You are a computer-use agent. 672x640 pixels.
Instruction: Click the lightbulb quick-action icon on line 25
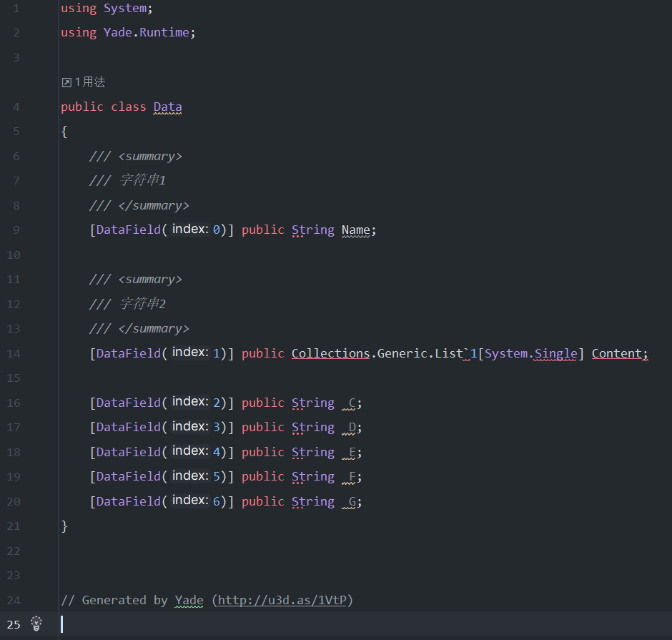point(36,624)
